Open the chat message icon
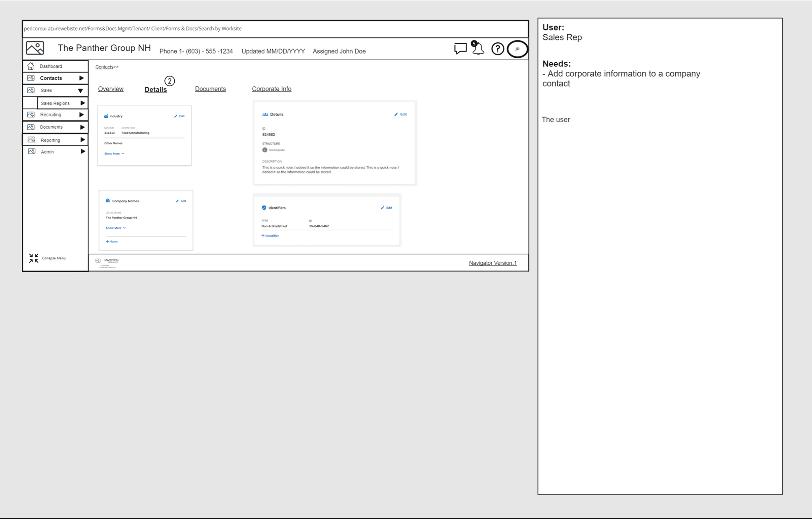 460,48
